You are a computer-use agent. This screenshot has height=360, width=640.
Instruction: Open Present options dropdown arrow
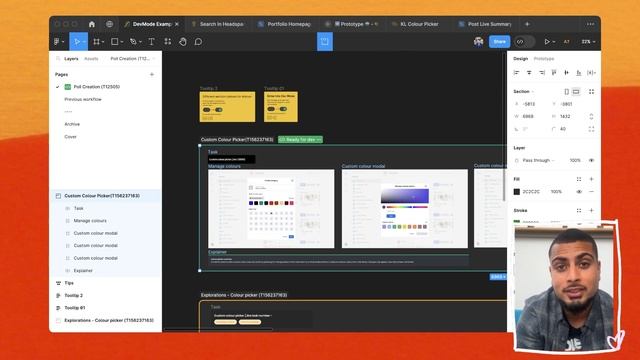click(554, 42)
